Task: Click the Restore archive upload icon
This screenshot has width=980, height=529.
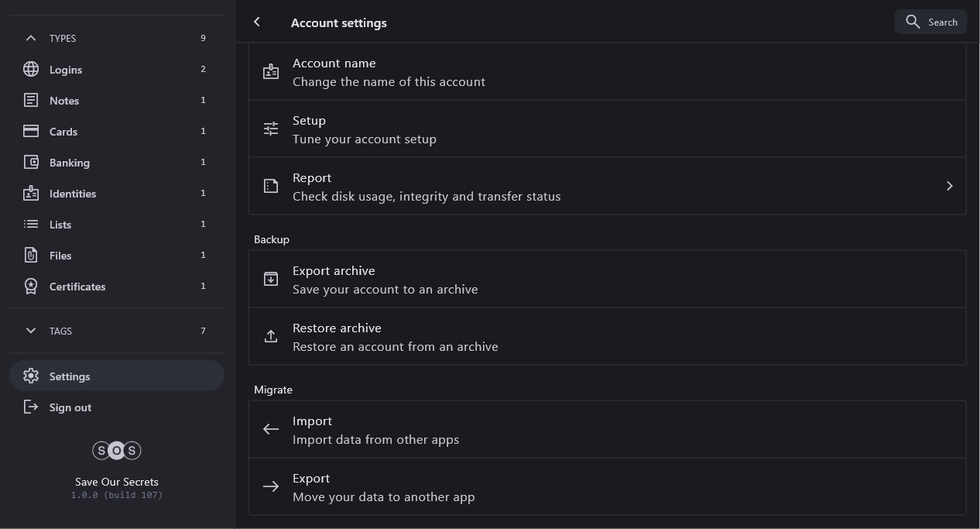Action: click(271, 336)
